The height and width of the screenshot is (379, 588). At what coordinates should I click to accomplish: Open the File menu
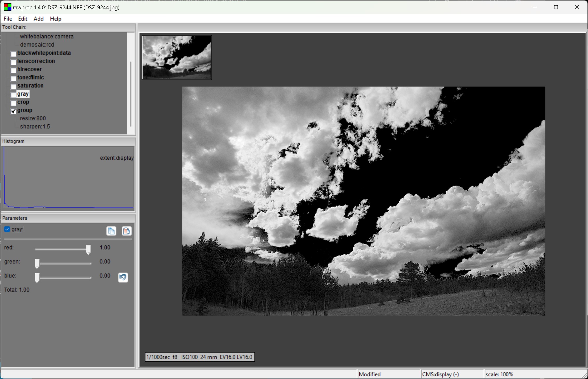click(x=8, y=19)
